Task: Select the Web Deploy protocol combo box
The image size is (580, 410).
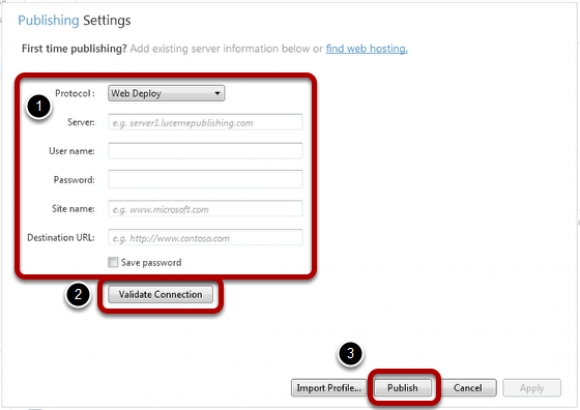Action: click(166, 93)
